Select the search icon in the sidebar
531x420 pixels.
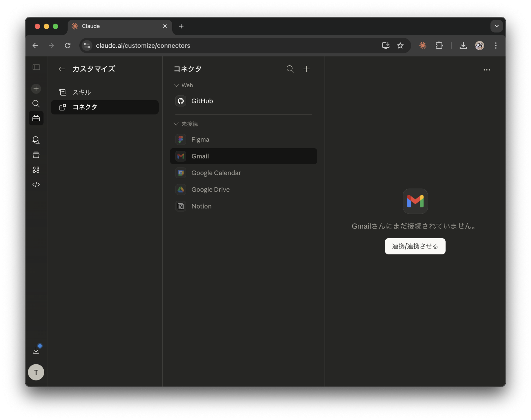click(x=36, y=104)
